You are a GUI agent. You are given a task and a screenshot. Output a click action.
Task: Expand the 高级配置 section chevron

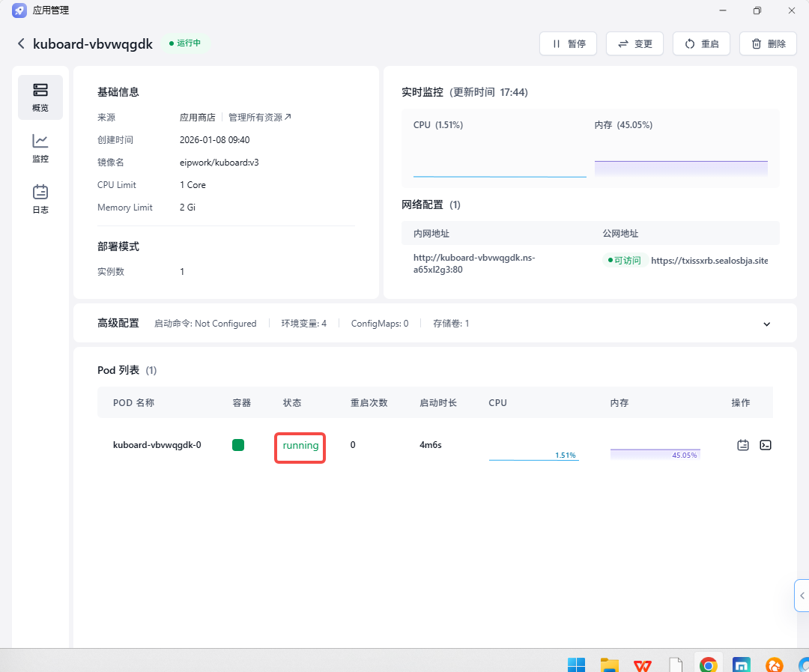[767, 324]
